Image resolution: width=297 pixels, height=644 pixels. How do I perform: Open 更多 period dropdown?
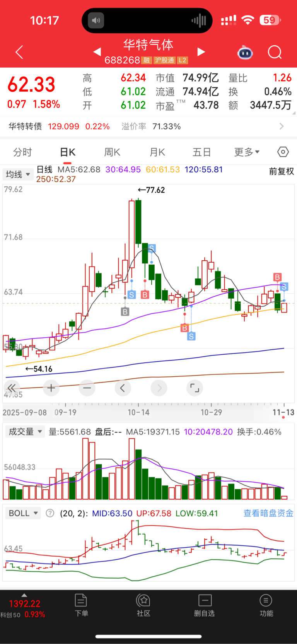(247, 152)
